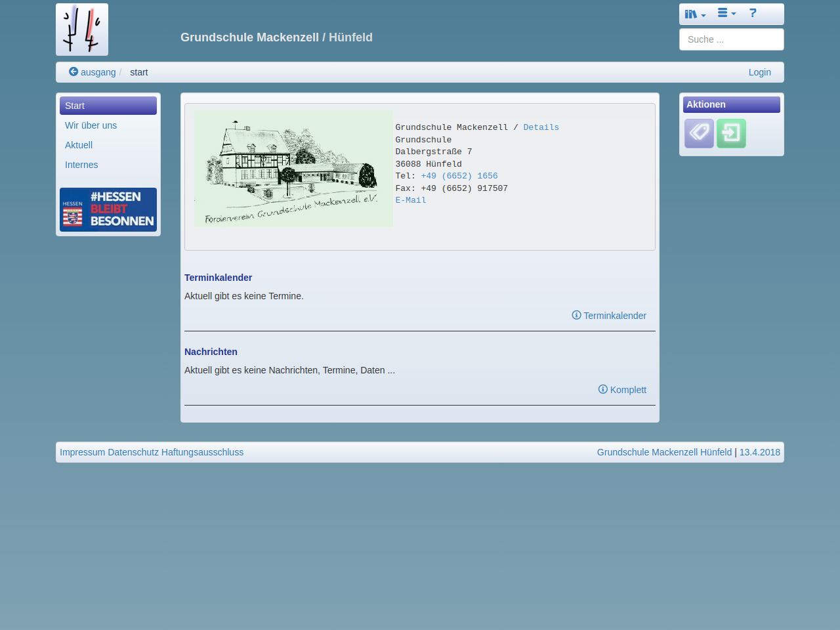
Task: Open the Terminkalender info link
Action: pyautogui.click(x=609, y=316)
